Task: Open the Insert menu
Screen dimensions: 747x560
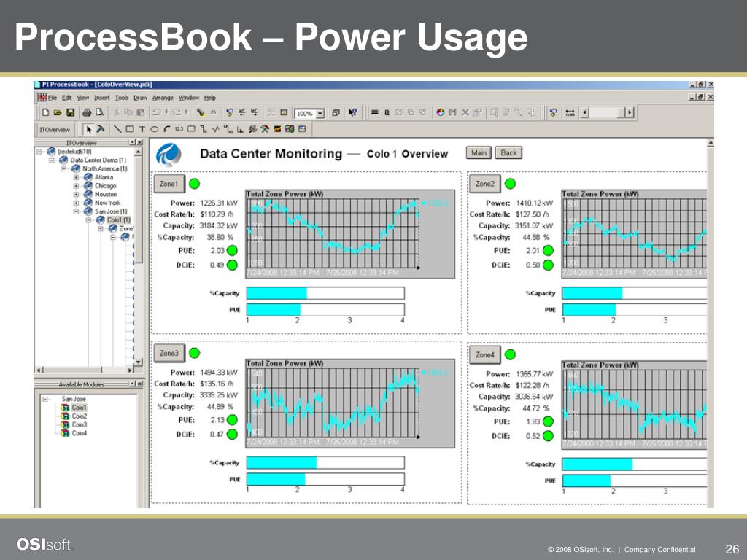Action: click(101, 98)
